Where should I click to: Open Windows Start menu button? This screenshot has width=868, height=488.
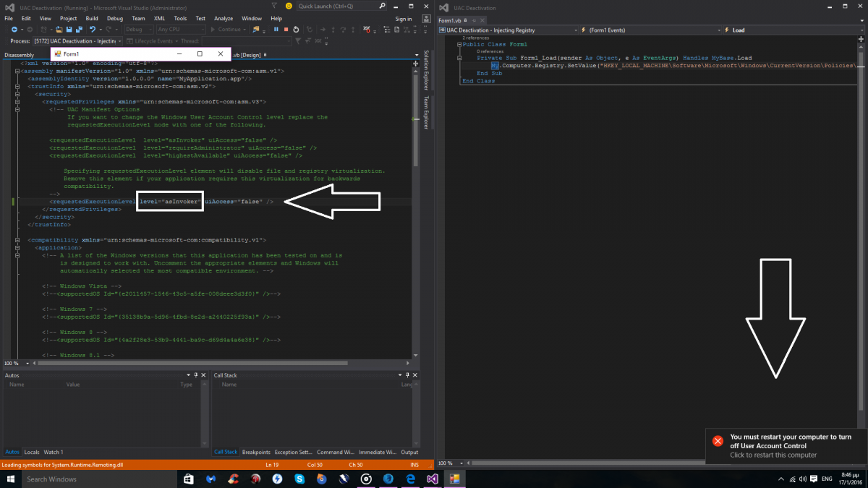[x=11, y=479]
